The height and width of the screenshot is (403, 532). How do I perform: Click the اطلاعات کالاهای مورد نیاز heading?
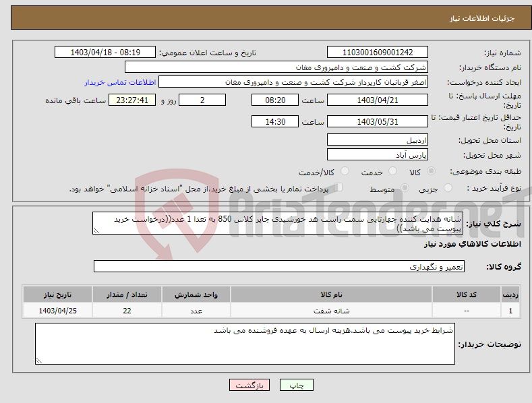472,244
